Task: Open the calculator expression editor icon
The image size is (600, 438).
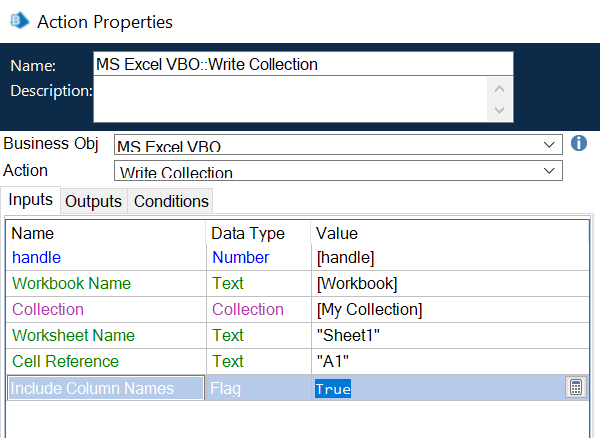Action: 575,388
